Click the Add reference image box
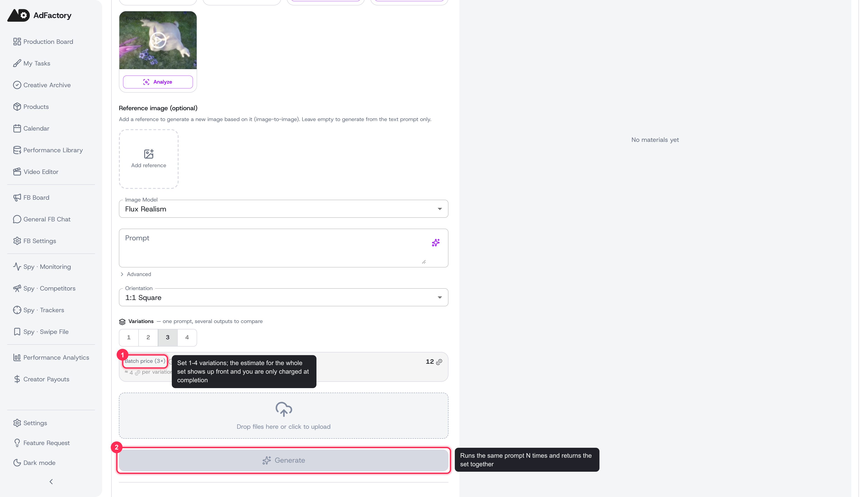Image resolution: width=868 pixels, height=497 pixels. [149, 159]
